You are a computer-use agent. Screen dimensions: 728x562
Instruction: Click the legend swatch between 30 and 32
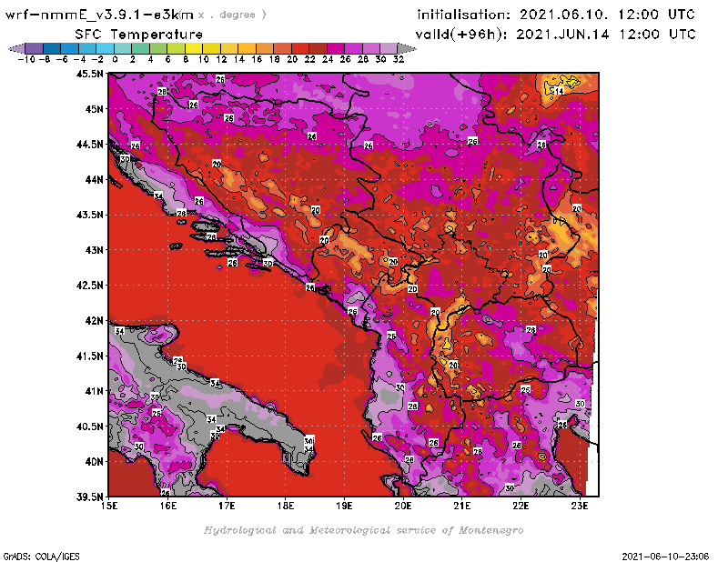click(389, 48)
